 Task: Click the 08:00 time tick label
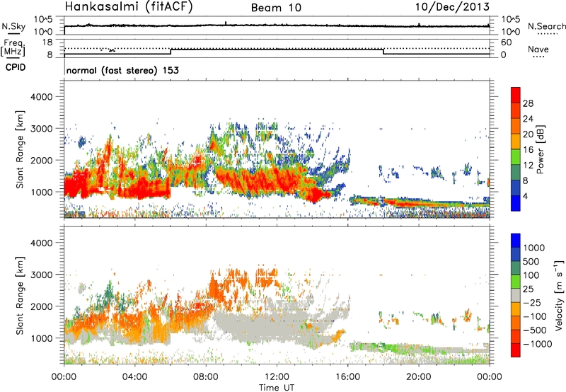point(205,377)
